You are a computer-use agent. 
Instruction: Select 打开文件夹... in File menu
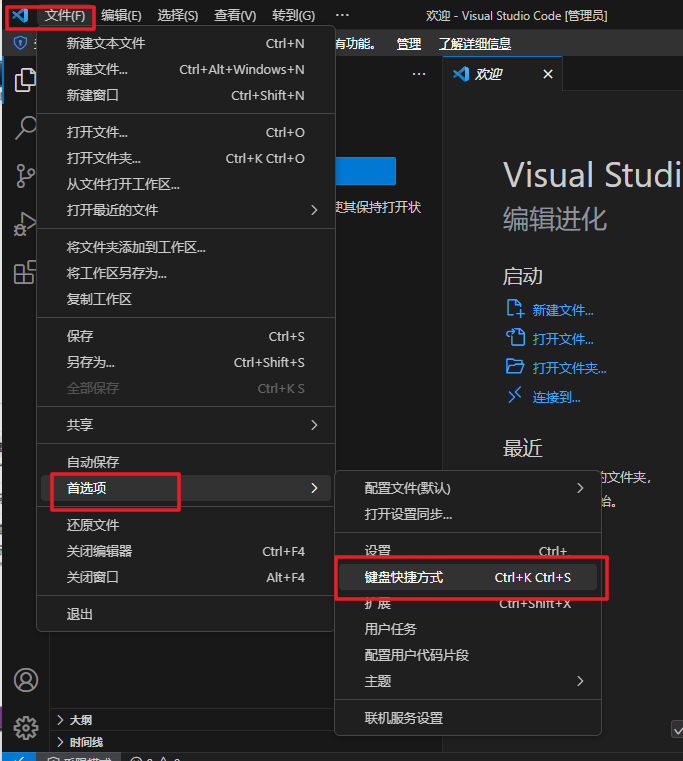[185, 158]
